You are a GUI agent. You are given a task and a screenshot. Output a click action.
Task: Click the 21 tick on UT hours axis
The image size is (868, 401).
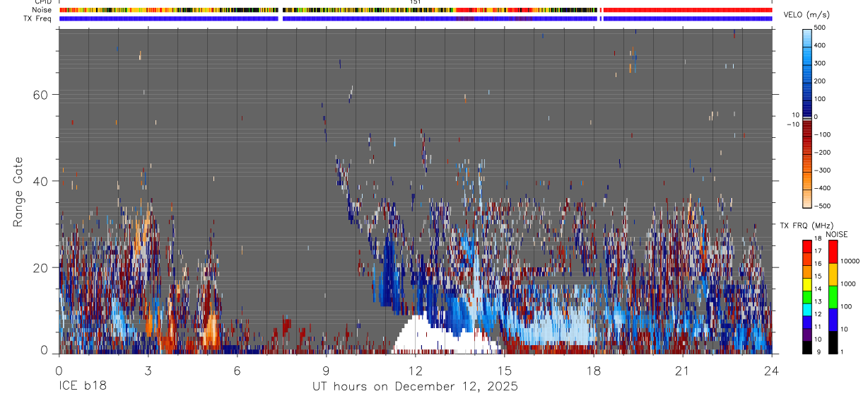(x=683, y=370)
